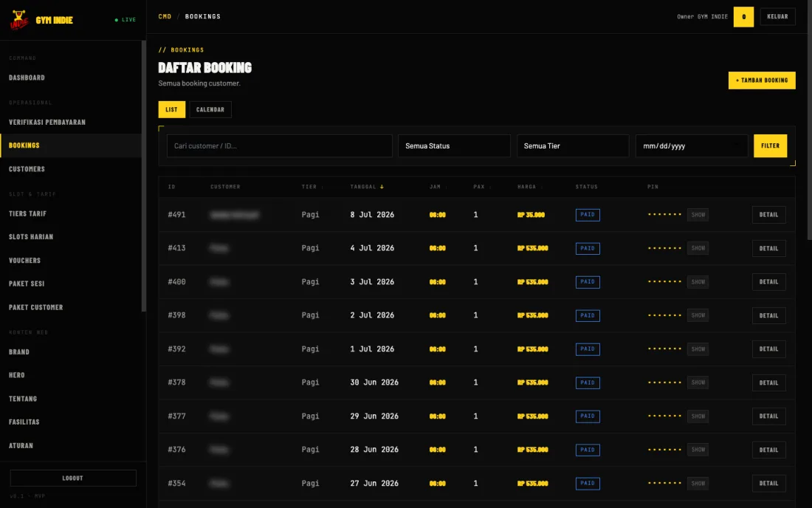Click the sidebar vertical scrollbar
Viewport: 812px width, 508px height.
tap(143, 176)
